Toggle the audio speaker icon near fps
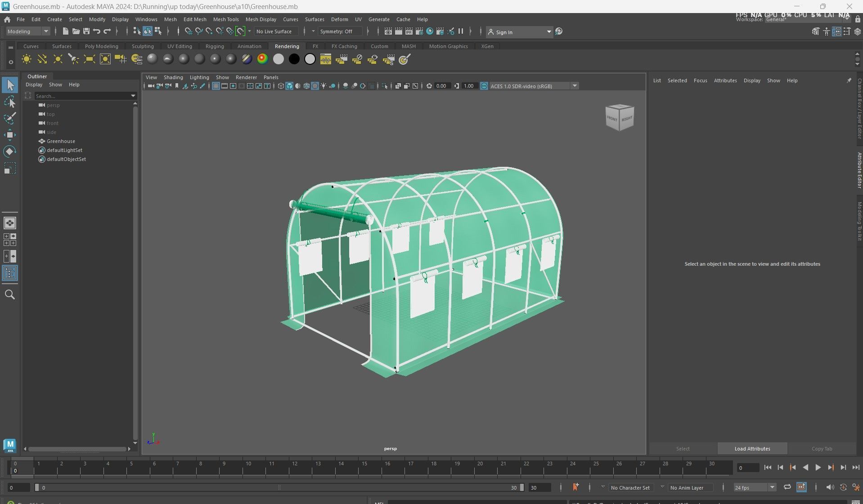The image size is (863, 504). (x=830, y=487)
